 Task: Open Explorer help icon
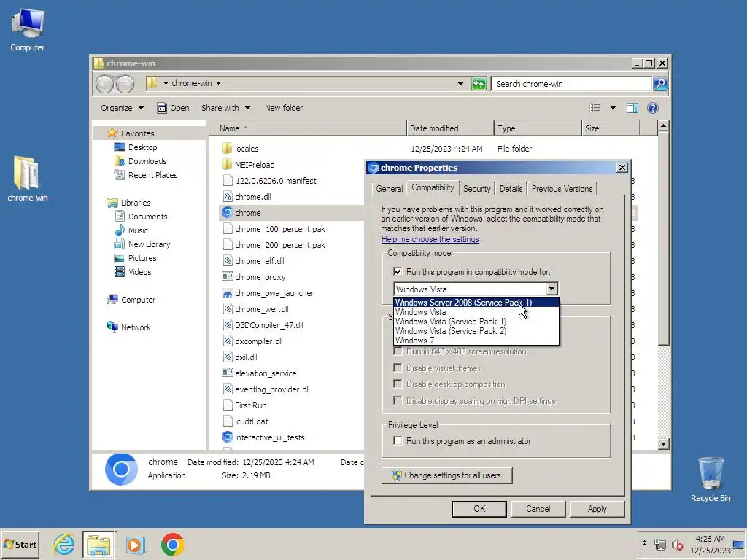[x=653, y=108]
